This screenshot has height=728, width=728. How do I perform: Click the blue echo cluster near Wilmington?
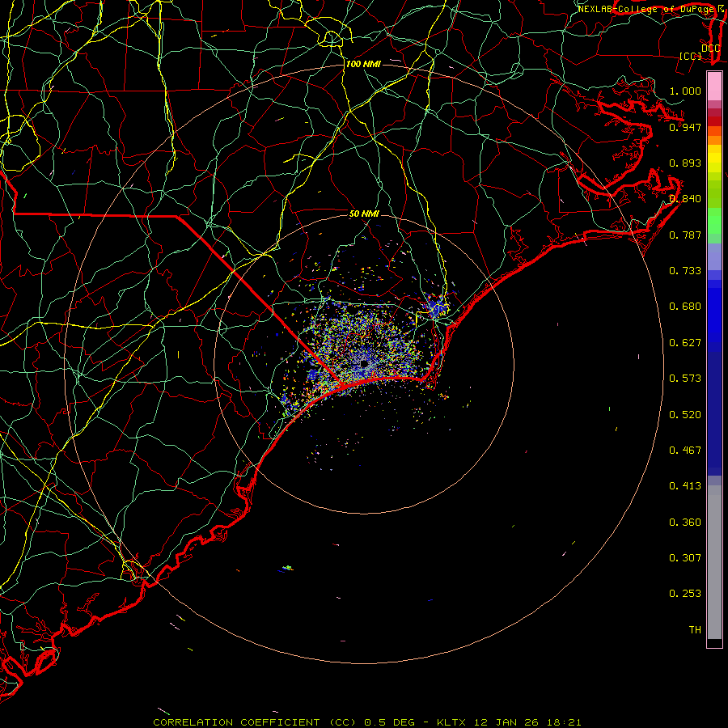click(437, 306)
